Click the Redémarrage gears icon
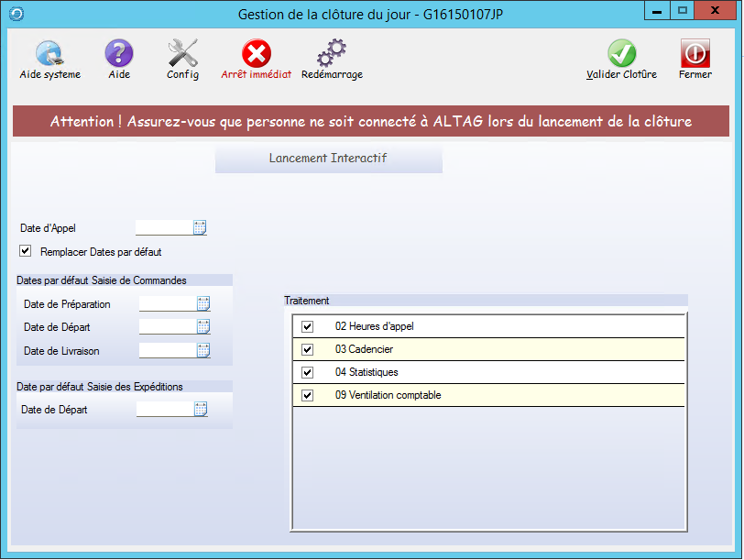The height and width of the screenshot is (560, 744). pos(332,53)
